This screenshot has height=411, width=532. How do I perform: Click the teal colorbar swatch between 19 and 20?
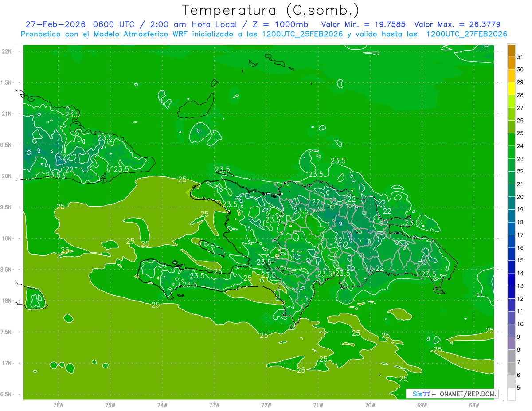click(x=511, y=203)
